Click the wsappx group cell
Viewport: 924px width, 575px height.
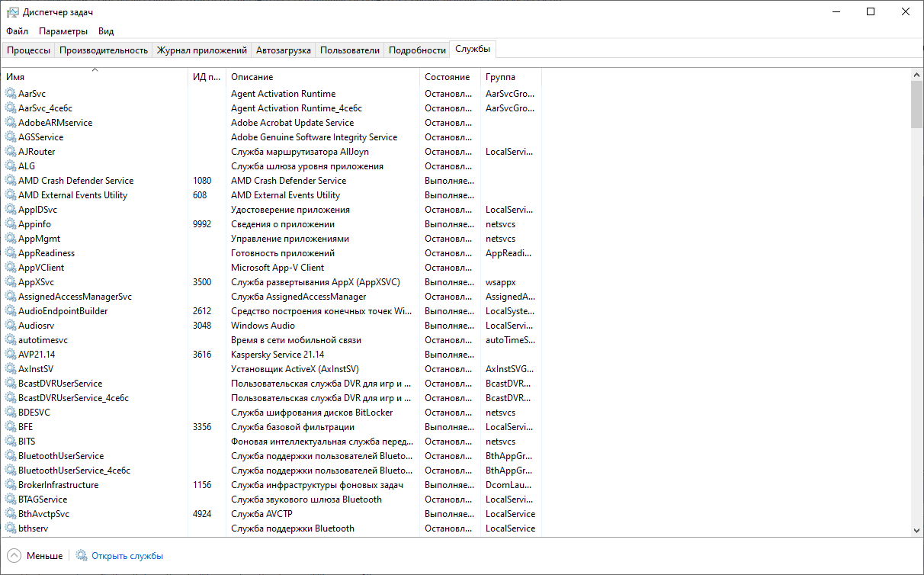coord(500,282)
